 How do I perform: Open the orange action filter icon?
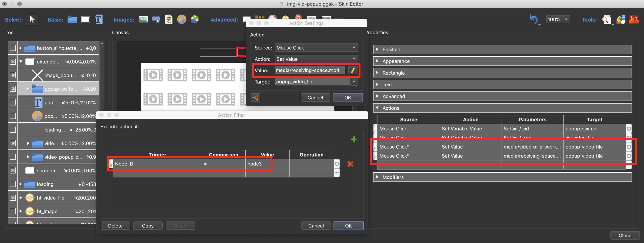click(255, 98)
